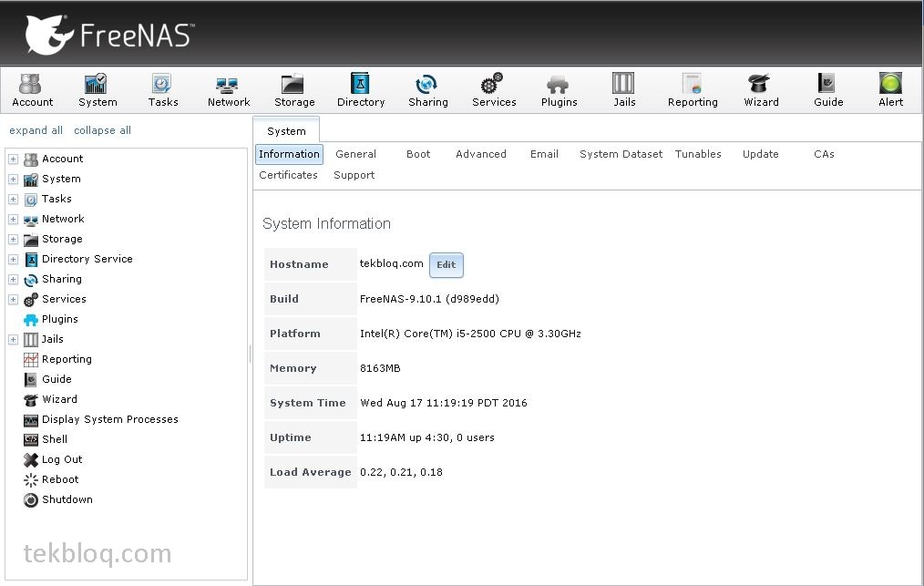Click the expand all link
924x586 pixels.
coord(36,130)
